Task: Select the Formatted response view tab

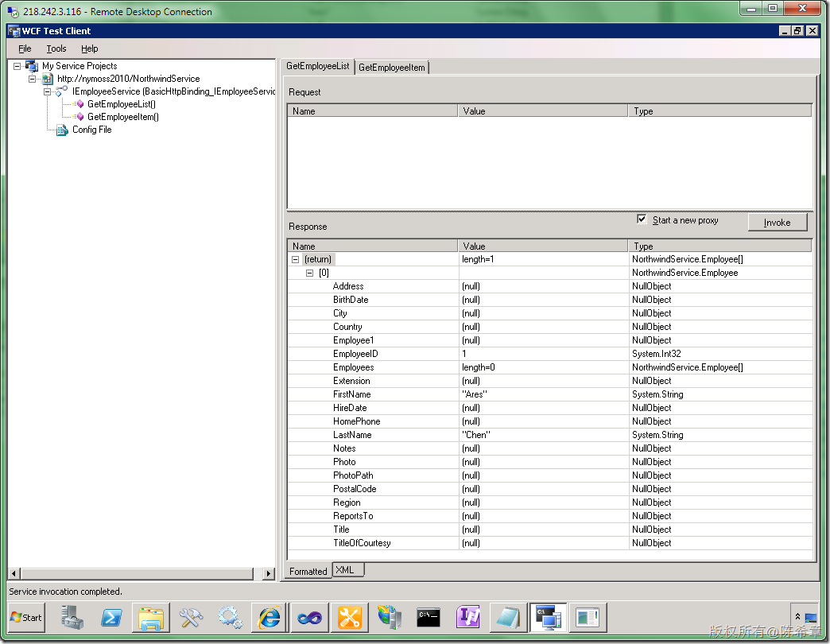Action: pyautogui.click(x=308, y=571)
